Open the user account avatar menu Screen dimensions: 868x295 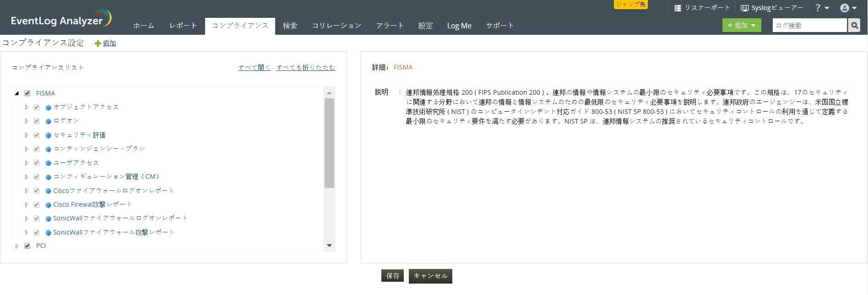[848, 8]
